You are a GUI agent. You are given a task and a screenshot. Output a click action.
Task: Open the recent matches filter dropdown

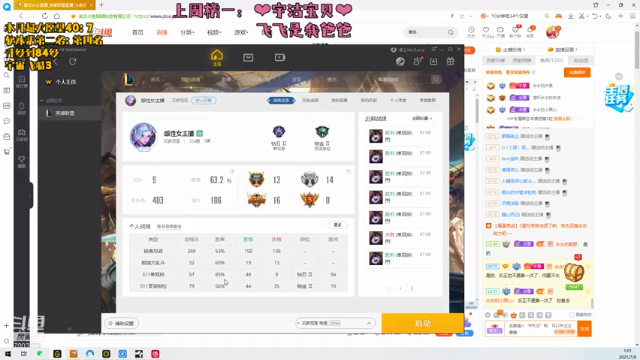tap(422, 118)
